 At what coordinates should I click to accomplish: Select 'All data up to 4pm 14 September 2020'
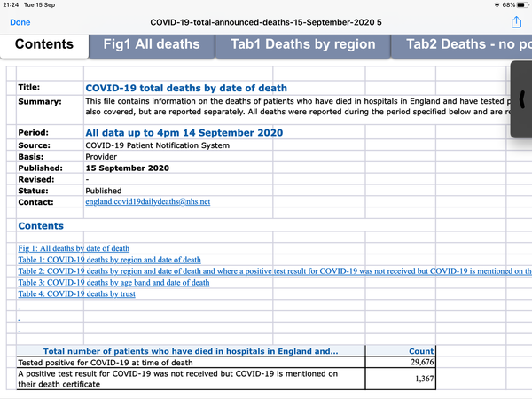(184, 133)
